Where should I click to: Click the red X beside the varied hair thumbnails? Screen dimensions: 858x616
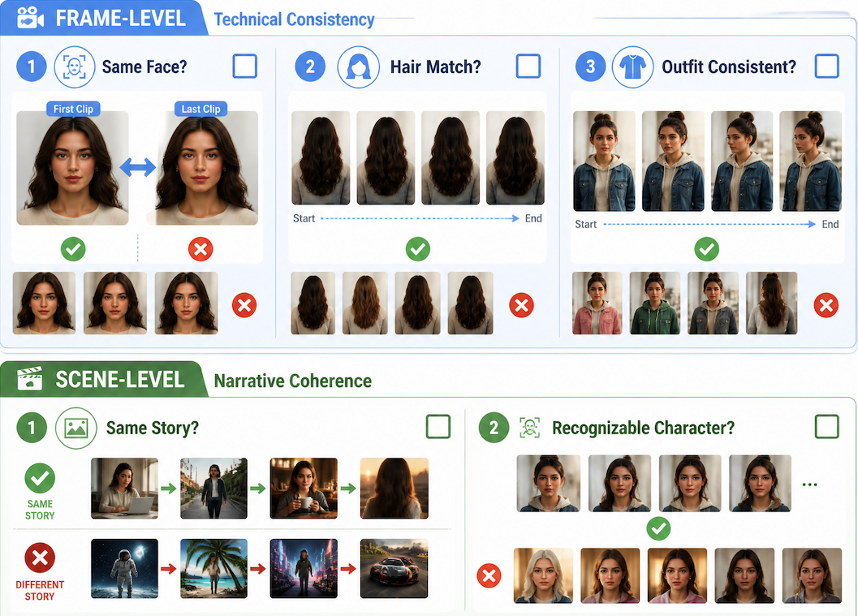tap(521, 304)
